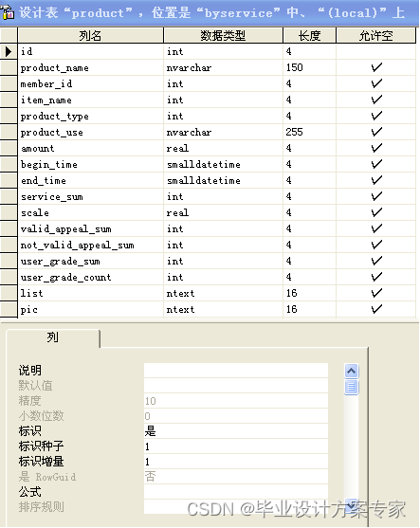
Task: Open real data type cell of scale
Action: coord(224,213)
